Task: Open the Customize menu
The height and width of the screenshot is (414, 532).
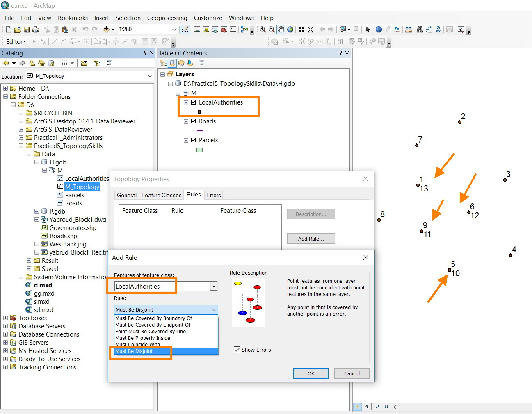Action: (208, 18)
